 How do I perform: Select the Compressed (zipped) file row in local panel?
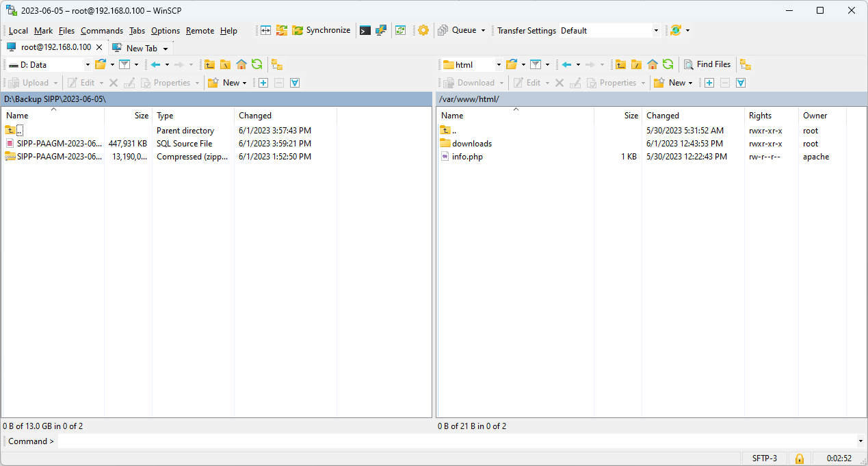pos(170,157)
